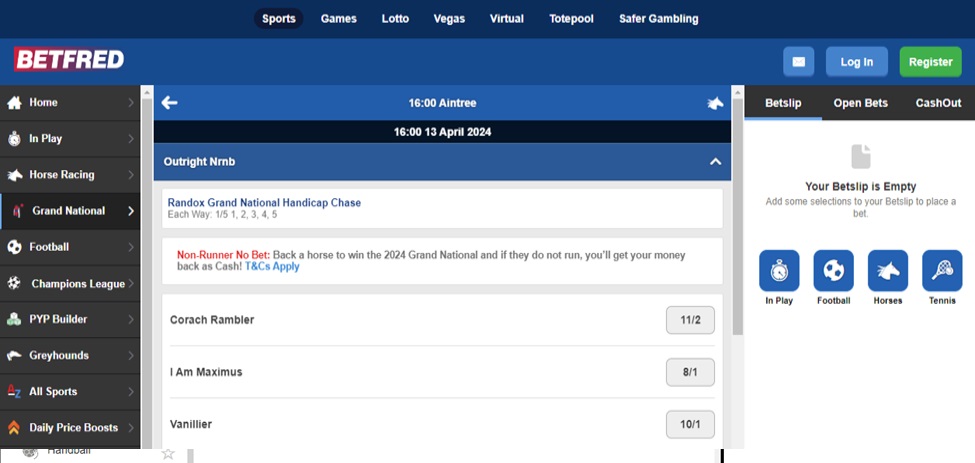The width and height of the screenshot is (975, 463).
Task: Click the horse icon in race header
Action: point(715,103)
